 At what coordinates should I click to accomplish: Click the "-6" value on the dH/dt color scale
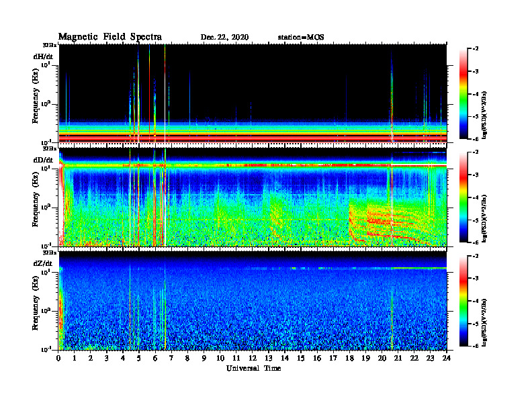coord(476,139)
